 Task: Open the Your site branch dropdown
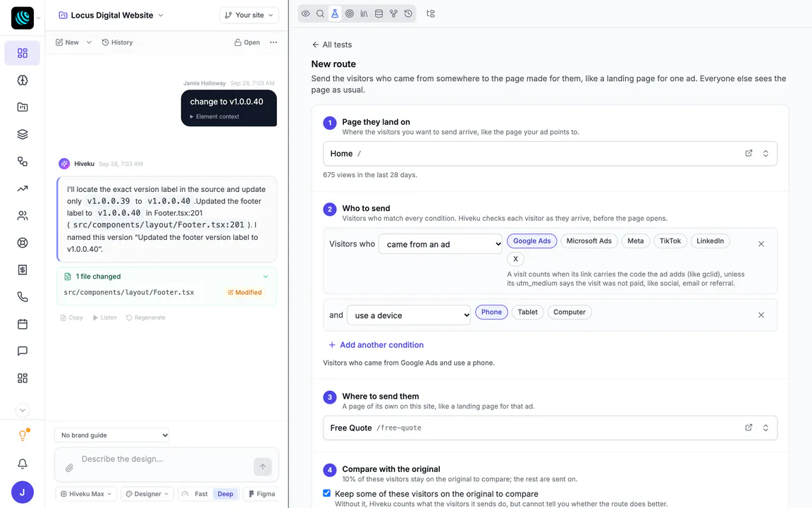pos(249,15)
